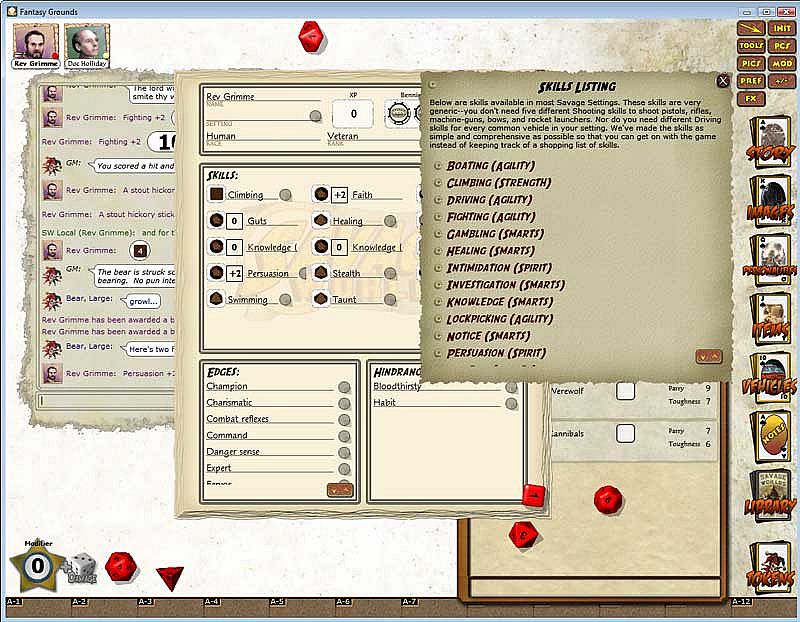Screen dimensions: 800x622
Task: Click the Swimming skill die icon
Action: point(216,299)
